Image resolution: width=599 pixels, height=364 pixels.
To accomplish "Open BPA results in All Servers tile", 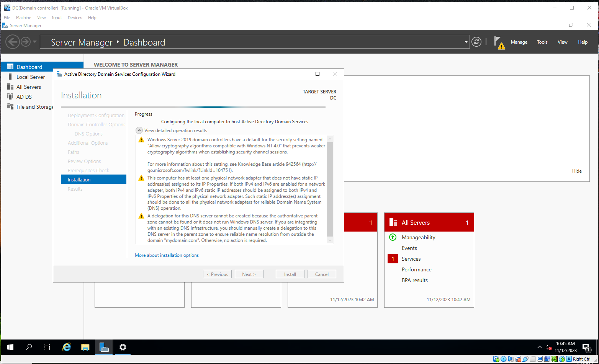I will [x=414, y=280].
